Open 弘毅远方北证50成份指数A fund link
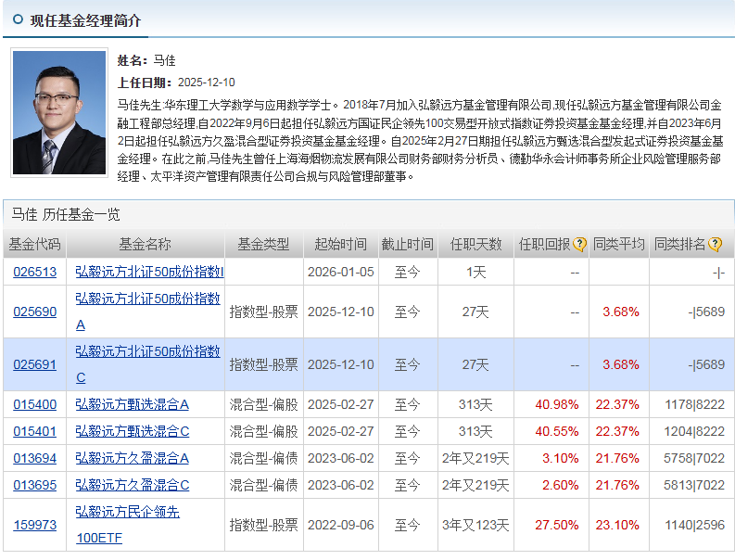Viewport: 735px width, 560px height. pyautogui.click(x=147, y=312)
